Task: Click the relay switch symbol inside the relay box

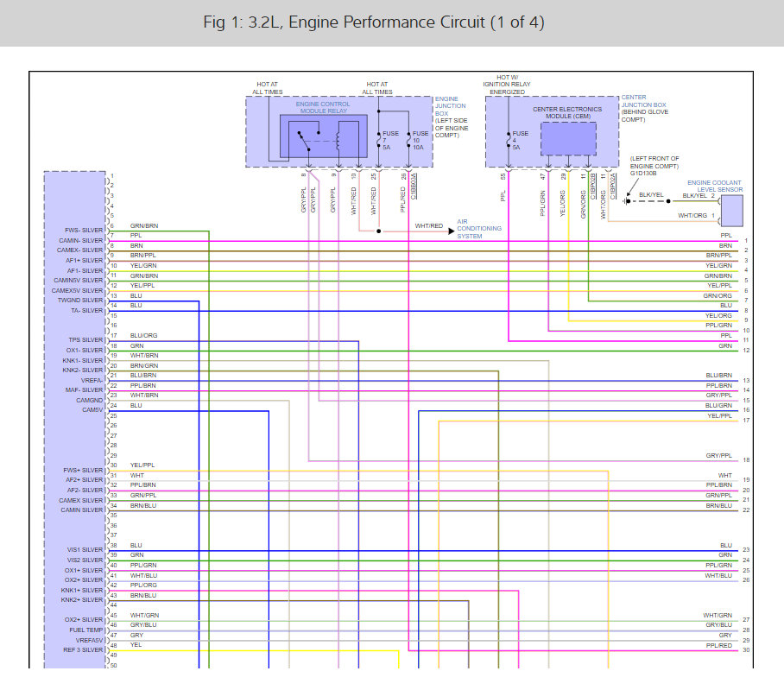Action: click(305, 141)
